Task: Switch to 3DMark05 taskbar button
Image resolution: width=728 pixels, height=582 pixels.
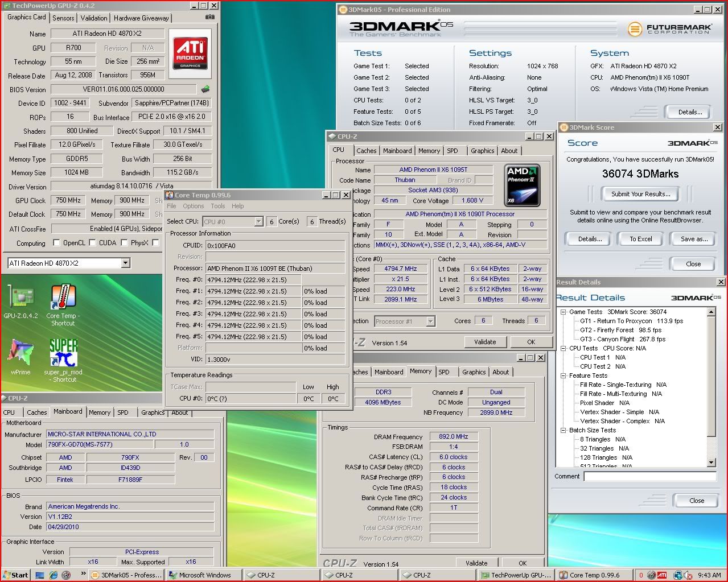Action: pyautogui.click(x=126, y=575)
